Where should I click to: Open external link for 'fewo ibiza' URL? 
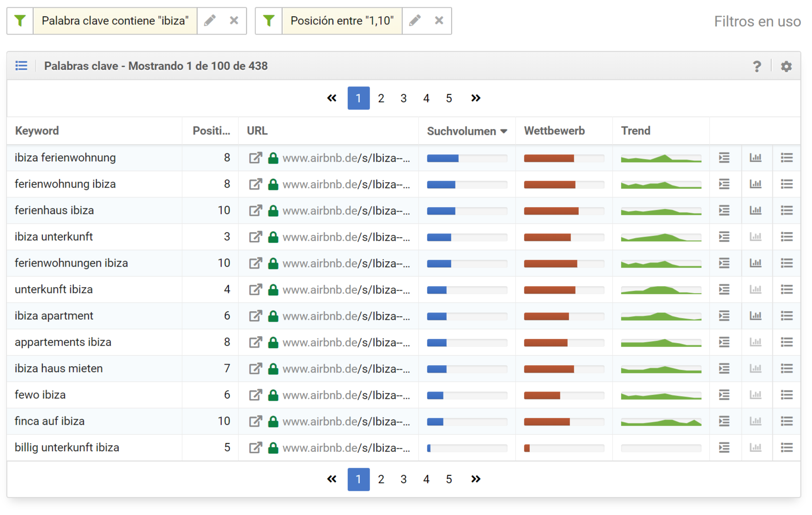point(255,395)
